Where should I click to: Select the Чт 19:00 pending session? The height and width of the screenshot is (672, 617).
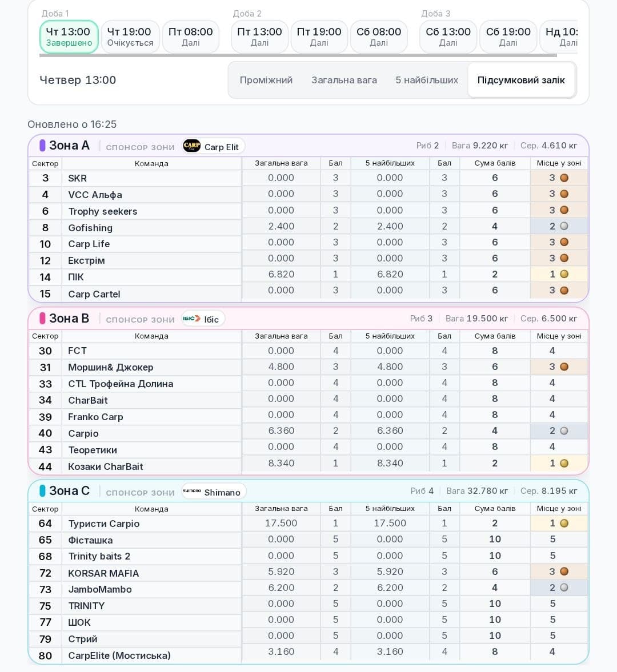point(130,37)
